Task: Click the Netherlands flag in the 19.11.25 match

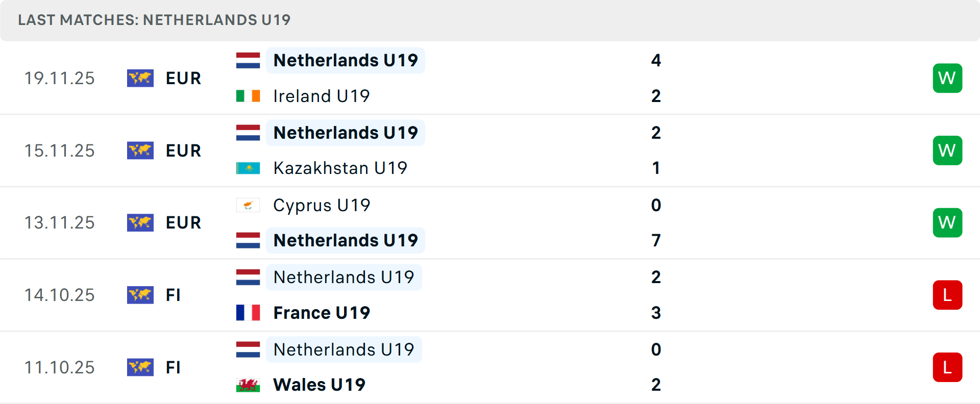Action: pyautogui.click(x=248, y=60)
